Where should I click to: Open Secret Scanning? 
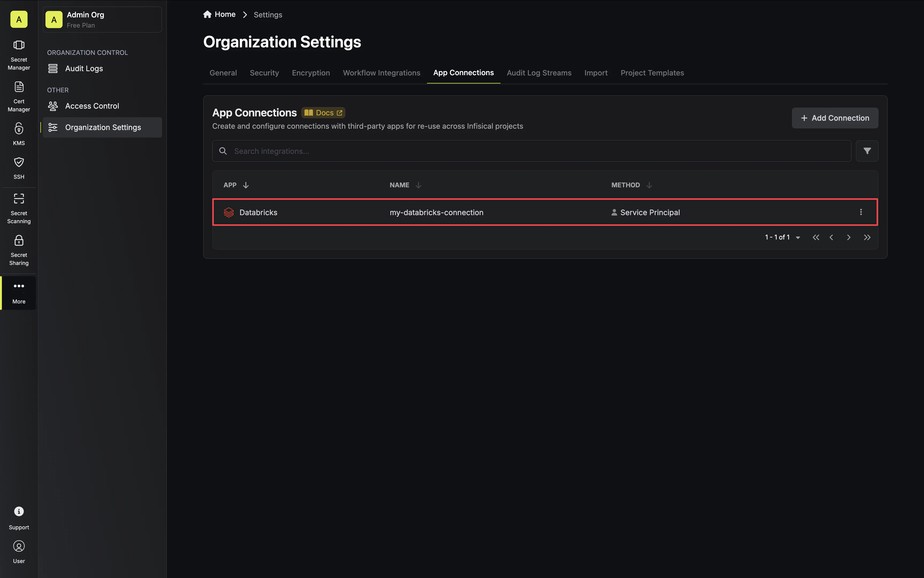point(19,209)
